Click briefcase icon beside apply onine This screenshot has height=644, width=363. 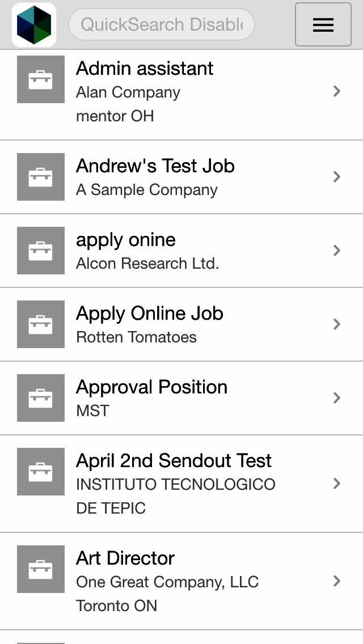pos(41,251)
